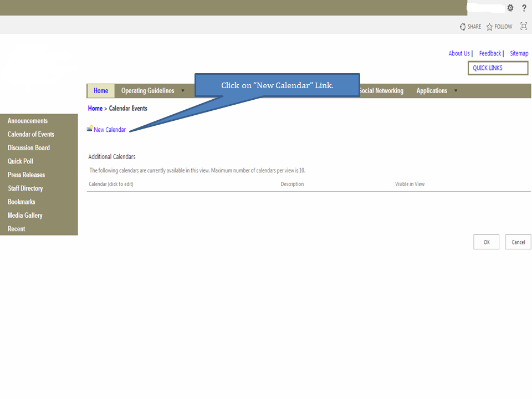Switch to the Home tab
Image resolution: width=532 pixels, height=399 pixels.
100,90
